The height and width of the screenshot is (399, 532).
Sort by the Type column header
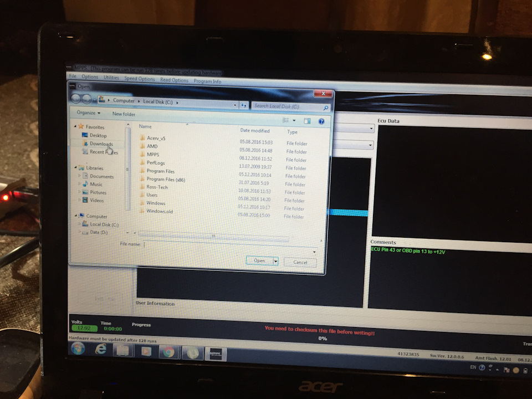click(292, 132)
